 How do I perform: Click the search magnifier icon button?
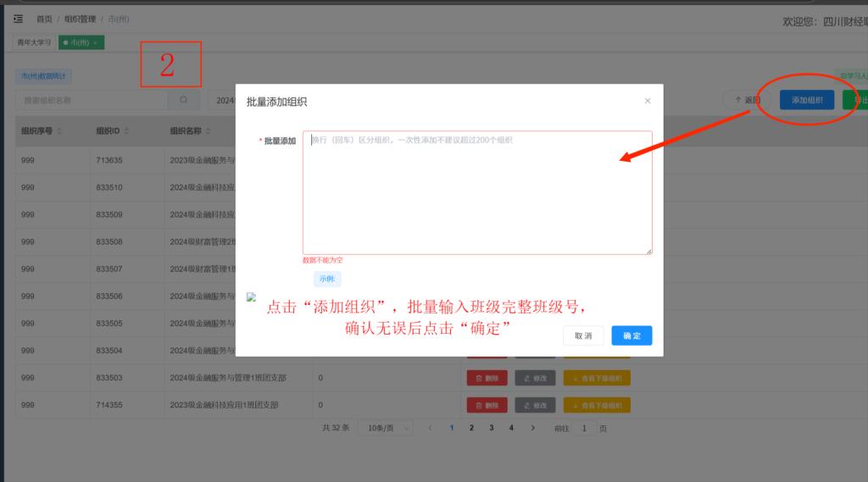(x=183, y=100)
